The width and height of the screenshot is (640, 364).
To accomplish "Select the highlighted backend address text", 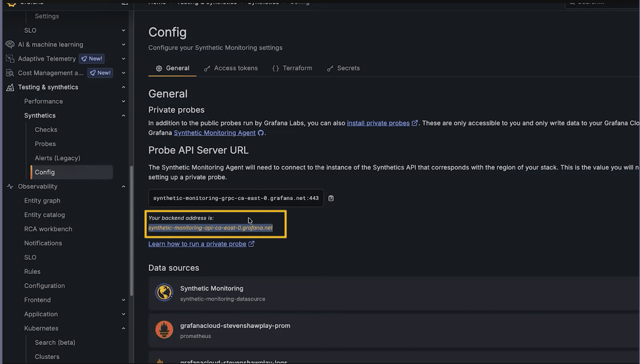I will click(x=211, y=228).
